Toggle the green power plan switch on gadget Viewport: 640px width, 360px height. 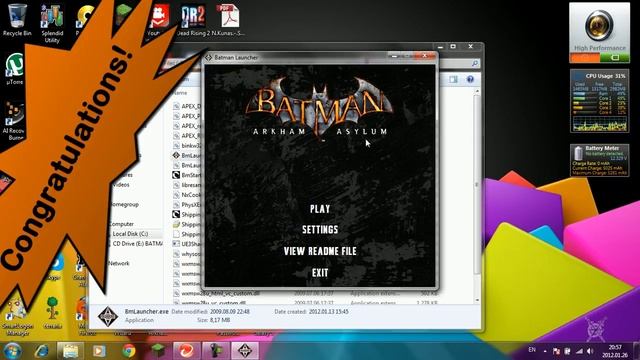[615, 58]
